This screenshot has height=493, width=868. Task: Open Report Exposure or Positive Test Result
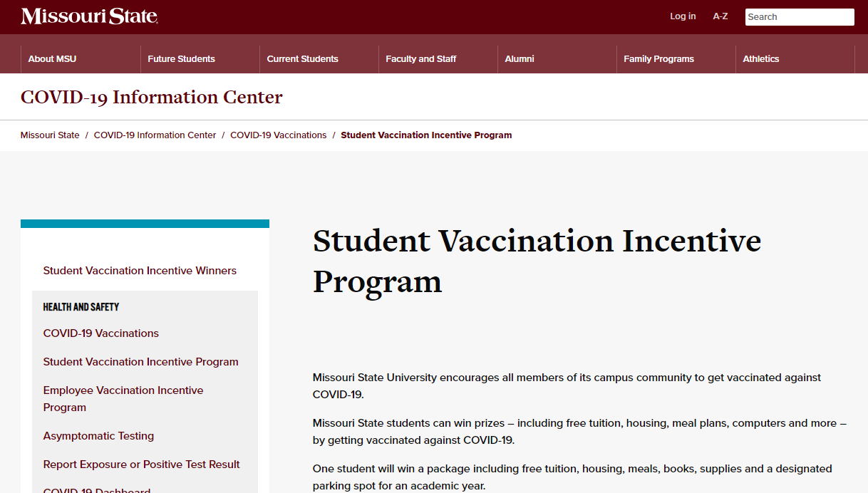click(141, 465)
